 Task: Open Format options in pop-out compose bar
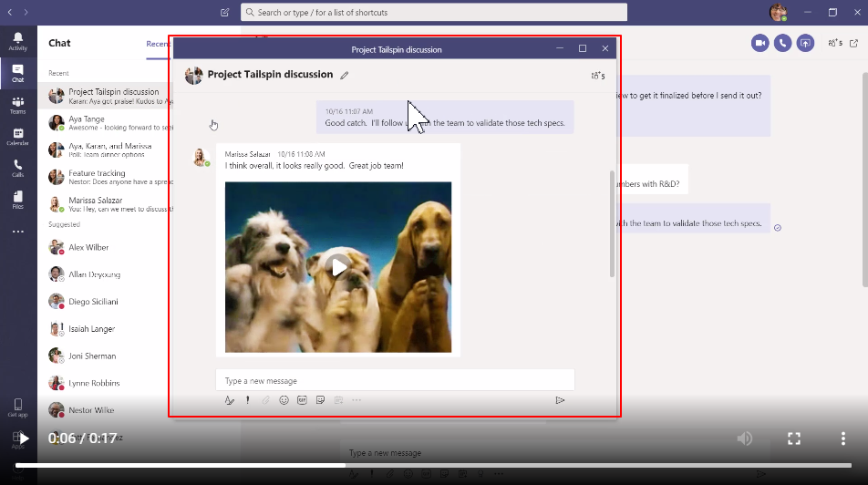click(x=229, y=400)
